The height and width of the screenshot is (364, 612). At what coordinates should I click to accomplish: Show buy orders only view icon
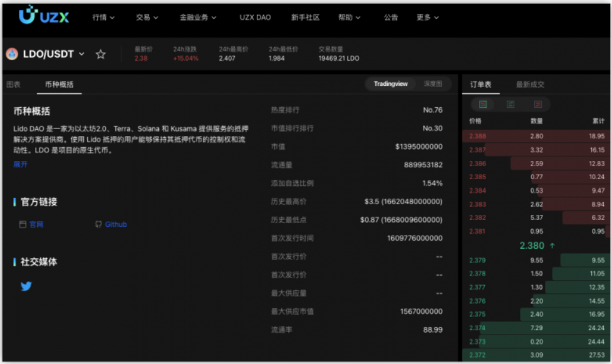pyautogui.click(x=510, y=104)
